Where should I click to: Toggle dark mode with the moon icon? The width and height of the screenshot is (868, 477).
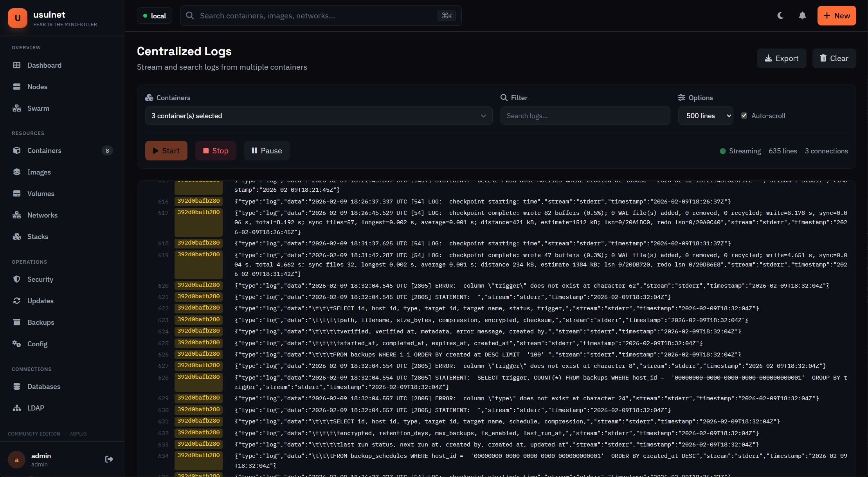pos(780,15)
